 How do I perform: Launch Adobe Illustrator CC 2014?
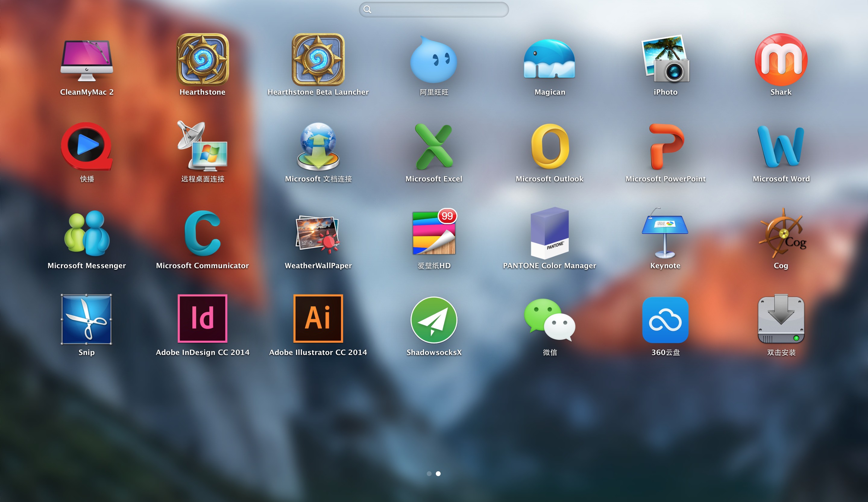(318, 319)
